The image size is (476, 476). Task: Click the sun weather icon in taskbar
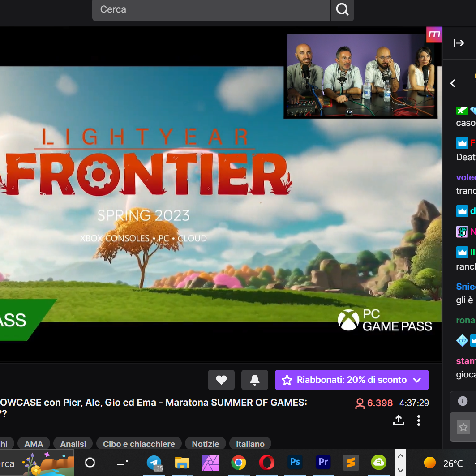click(429, 463)
